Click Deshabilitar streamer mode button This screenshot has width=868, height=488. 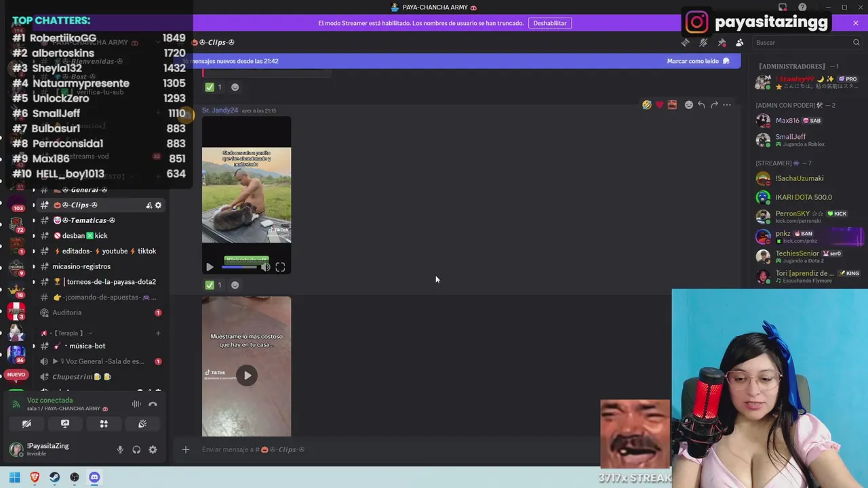pos(550,23)
